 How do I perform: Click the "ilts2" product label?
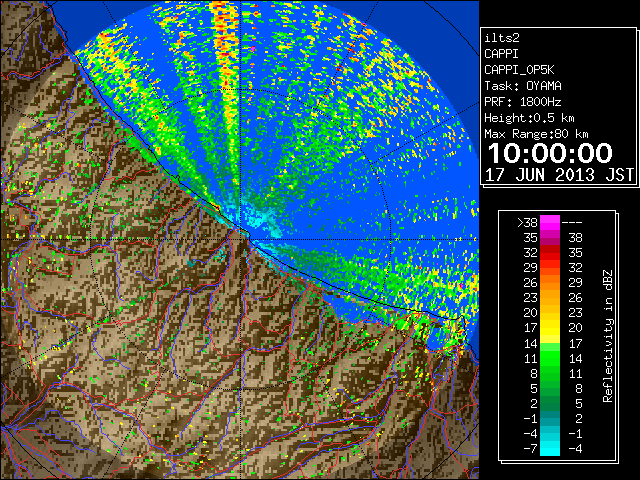(x=502, y=38)
